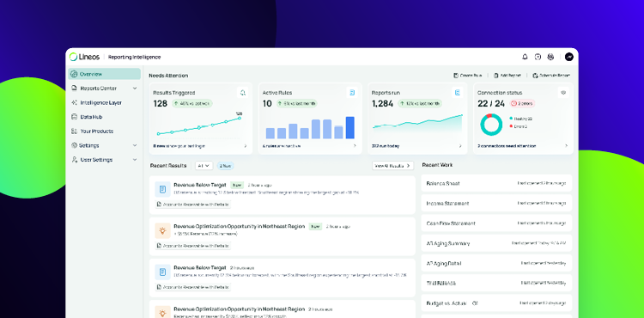The height and width of the screenshot is (318, 644).
Task: Expand the Reports Center chevron
Action: click(135, 89)
